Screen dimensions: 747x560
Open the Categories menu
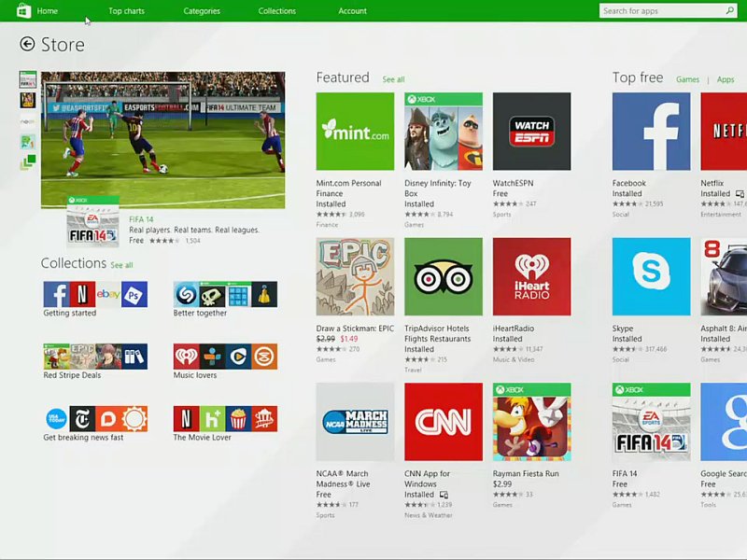point(202,11)
